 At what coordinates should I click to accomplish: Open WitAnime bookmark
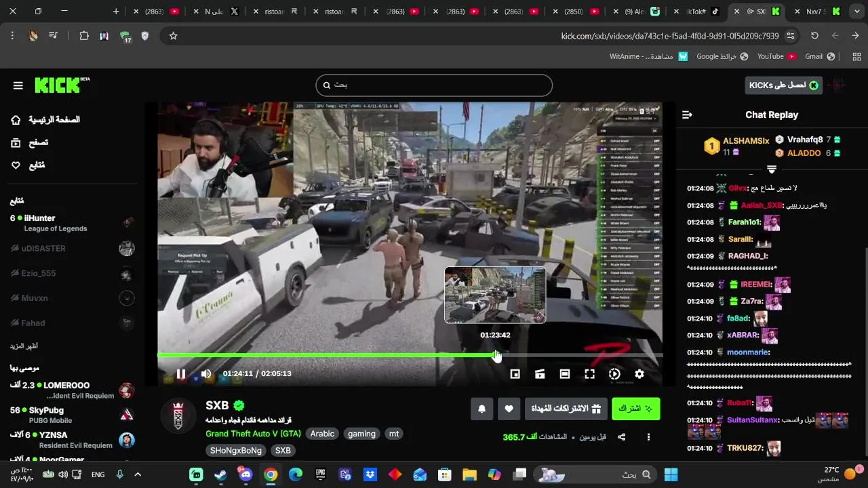(649, 56)
